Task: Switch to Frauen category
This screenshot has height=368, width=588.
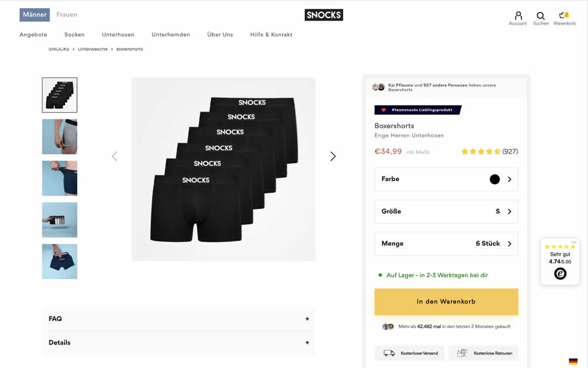Action: [67, 15]
